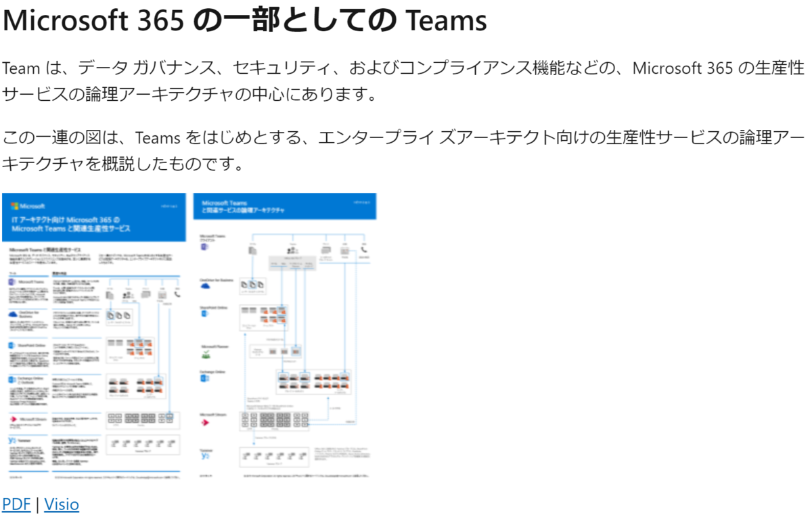Open the PDF link
Image resolution: width=812 pixels, height=525 pixels.
tap(16, 504)
